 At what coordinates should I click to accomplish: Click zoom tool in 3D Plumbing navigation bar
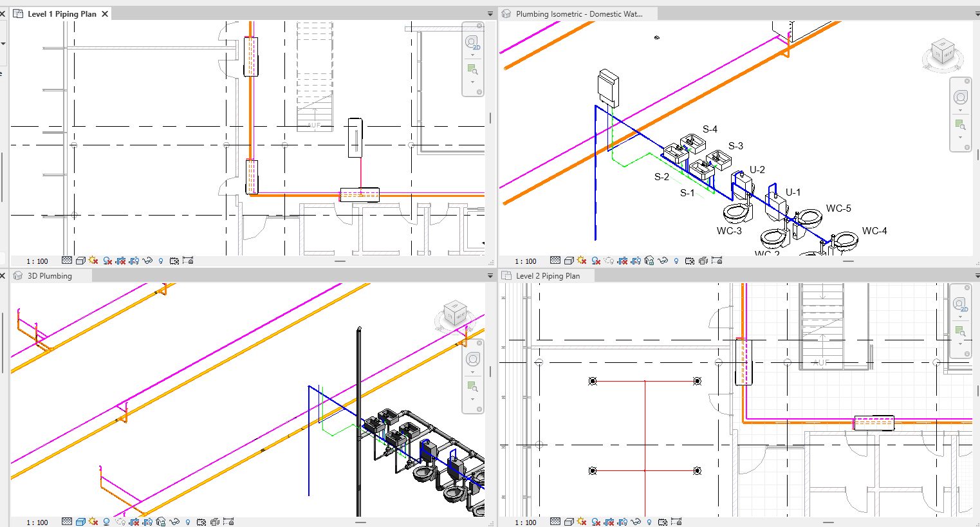pos(473,387)
